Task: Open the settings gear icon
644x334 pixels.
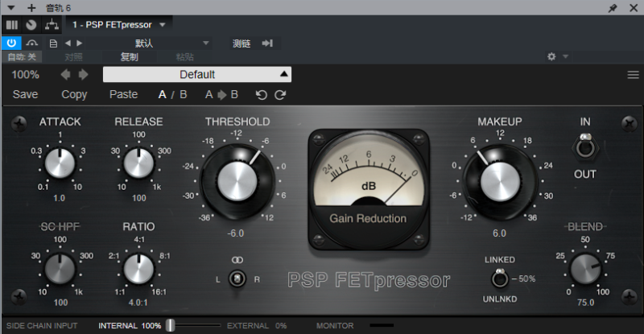Action: [x=551, y=57]
